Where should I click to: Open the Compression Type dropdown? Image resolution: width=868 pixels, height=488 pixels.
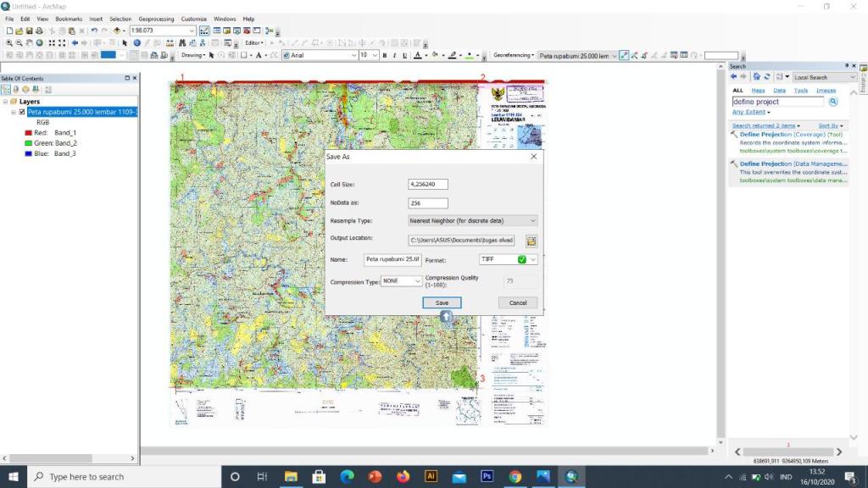point(401,281)
